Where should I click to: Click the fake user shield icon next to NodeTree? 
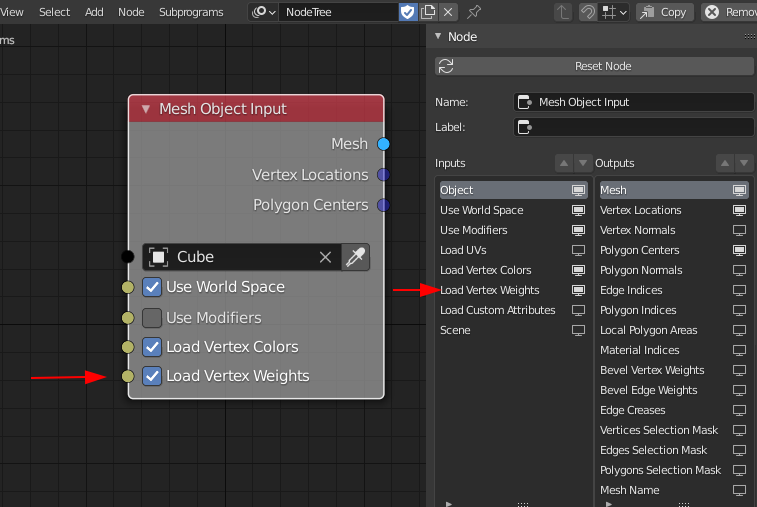(x=407, y=12)
